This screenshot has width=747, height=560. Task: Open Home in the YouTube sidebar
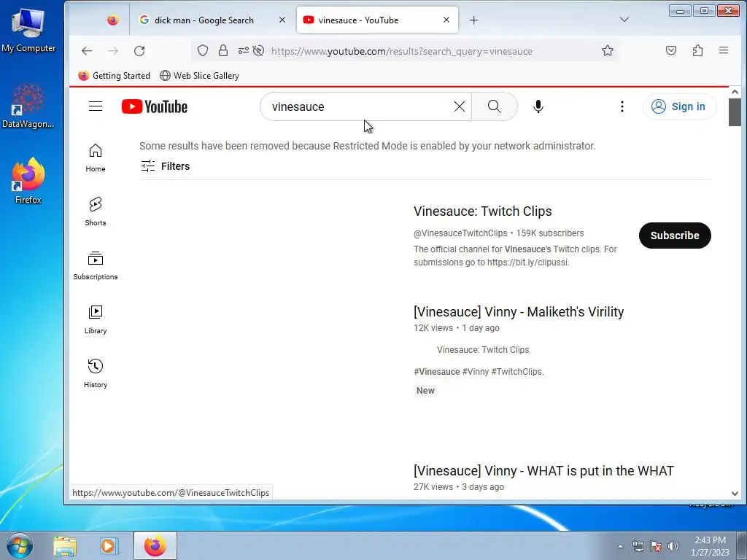tap(96, 158)
